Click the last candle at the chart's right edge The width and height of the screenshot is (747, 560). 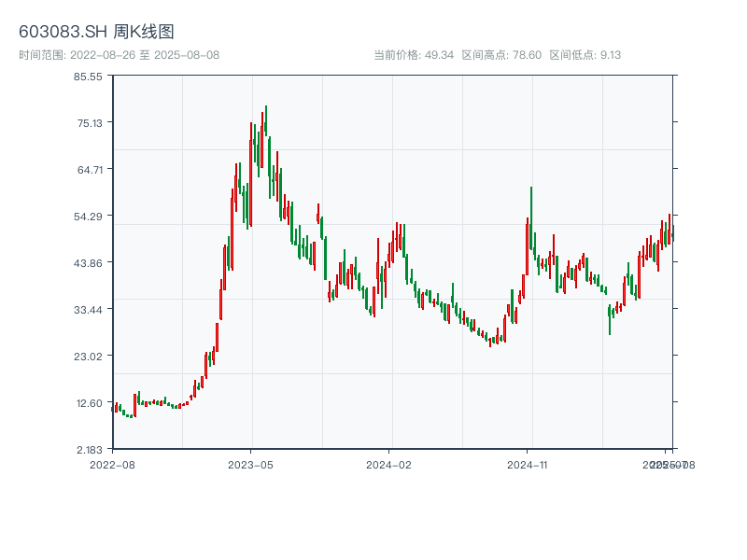673,233
